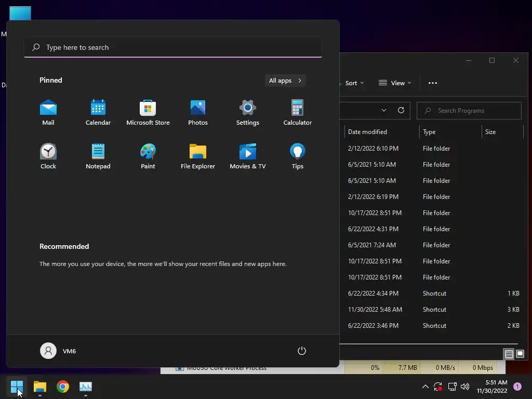Viewport: 532px width, 399px height.
Task: Open Microsoft Store from Start menu
Action: (148, 113)
